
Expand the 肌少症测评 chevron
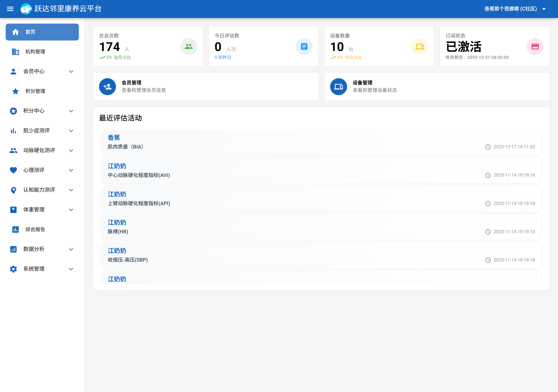coord(71,131)
